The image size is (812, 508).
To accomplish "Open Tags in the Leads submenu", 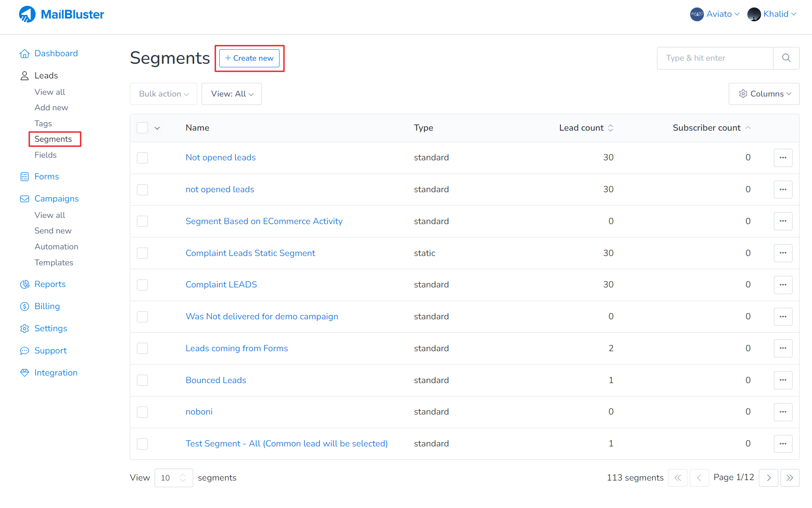I will pyautogui.click(x=43, y=124).
